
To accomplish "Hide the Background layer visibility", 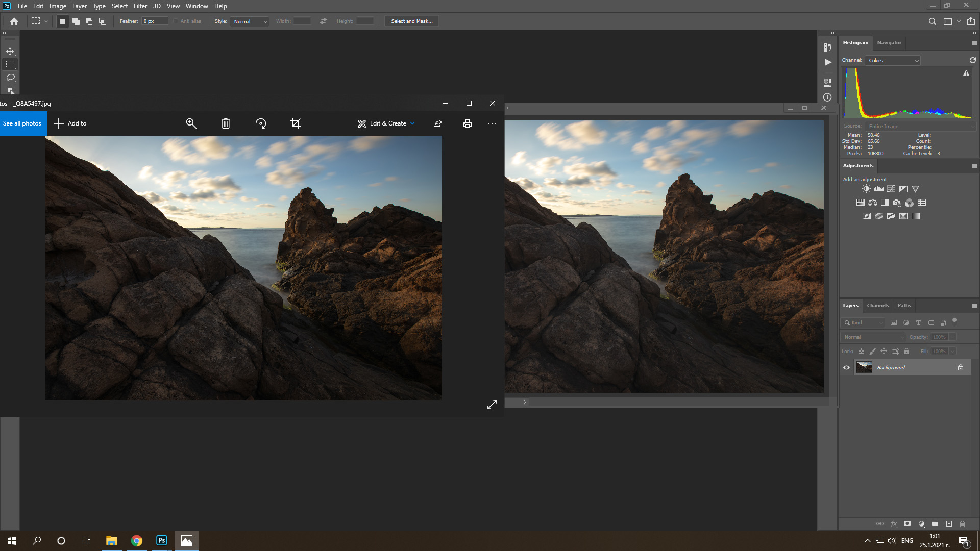I will pos(847,367).
